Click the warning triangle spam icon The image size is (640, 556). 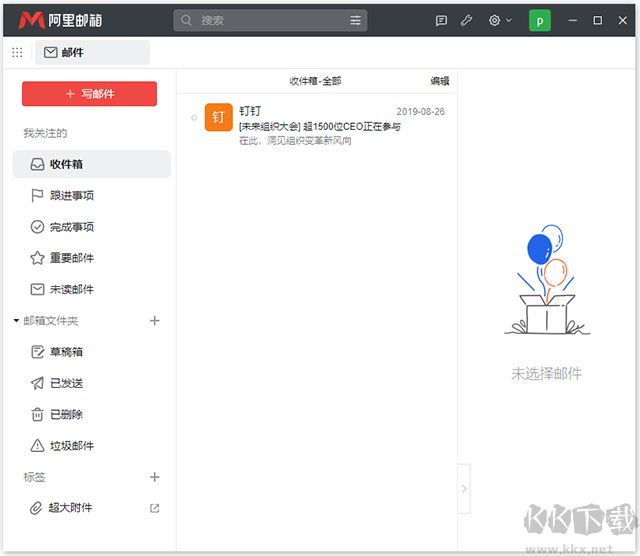click(x=37, y=445)
